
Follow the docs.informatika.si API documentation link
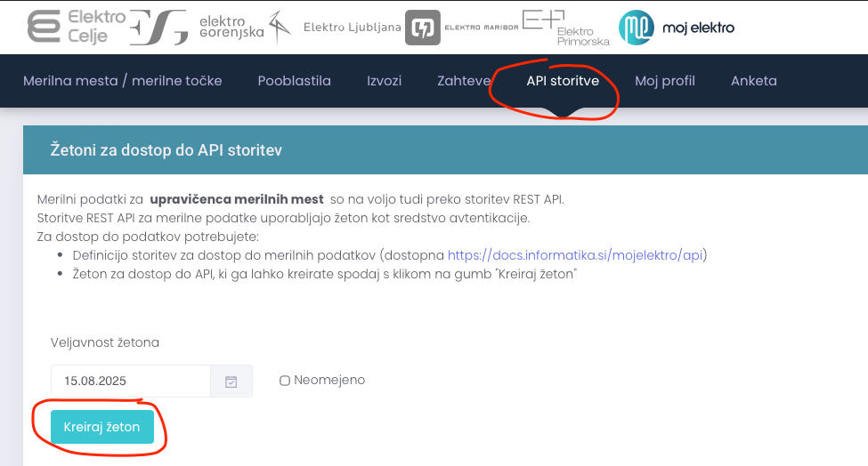click(x=576, y=255)
